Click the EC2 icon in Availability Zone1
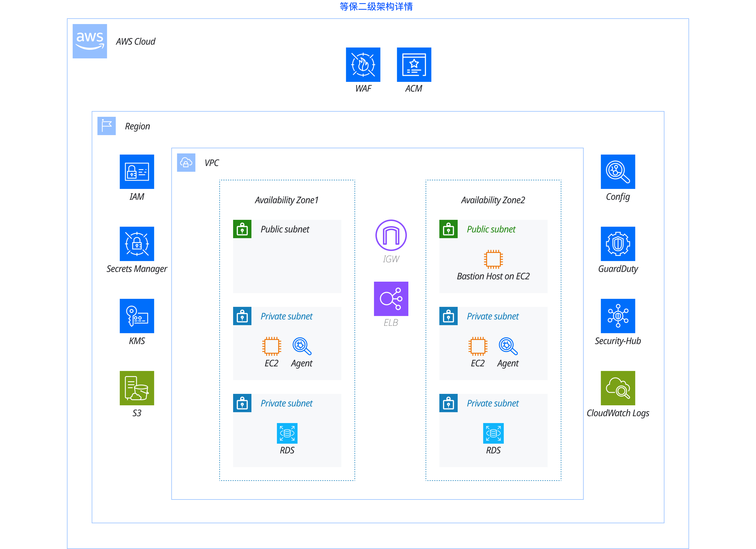Viewport: 756px width, 549px height. pos(271,346)
